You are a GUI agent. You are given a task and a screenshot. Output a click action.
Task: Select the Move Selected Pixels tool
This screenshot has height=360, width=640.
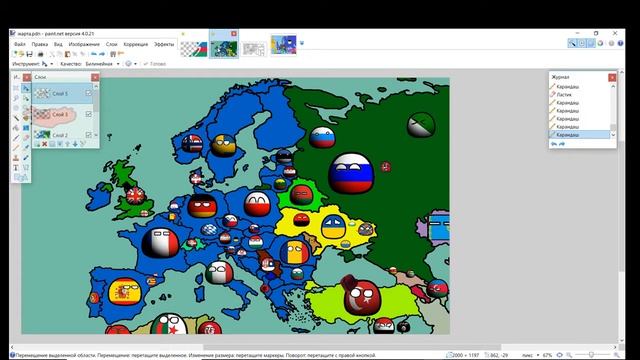click(x=26, y=88)
